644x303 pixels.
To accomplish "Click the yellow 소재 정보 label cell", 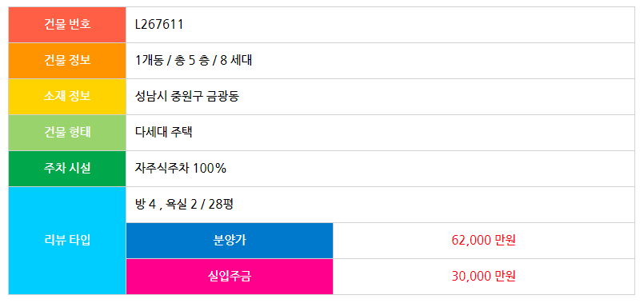I will [x=67, y=97].
